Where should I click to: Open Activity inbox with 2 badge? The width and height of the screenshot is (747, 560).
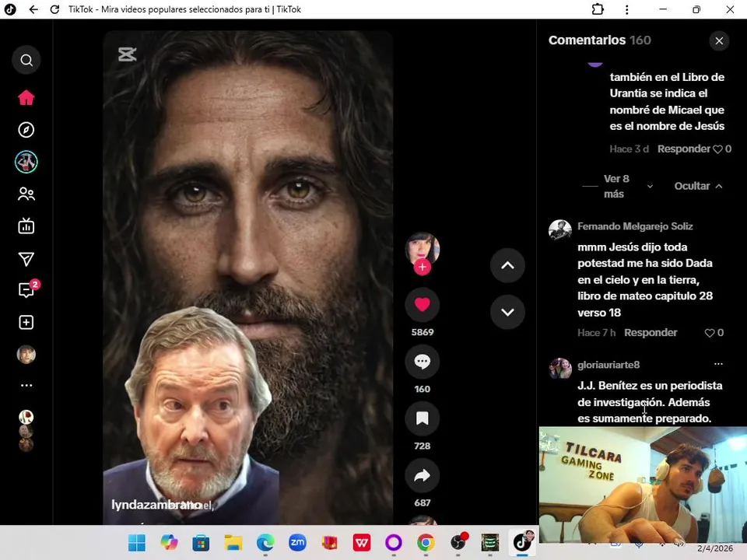point(28,289)
